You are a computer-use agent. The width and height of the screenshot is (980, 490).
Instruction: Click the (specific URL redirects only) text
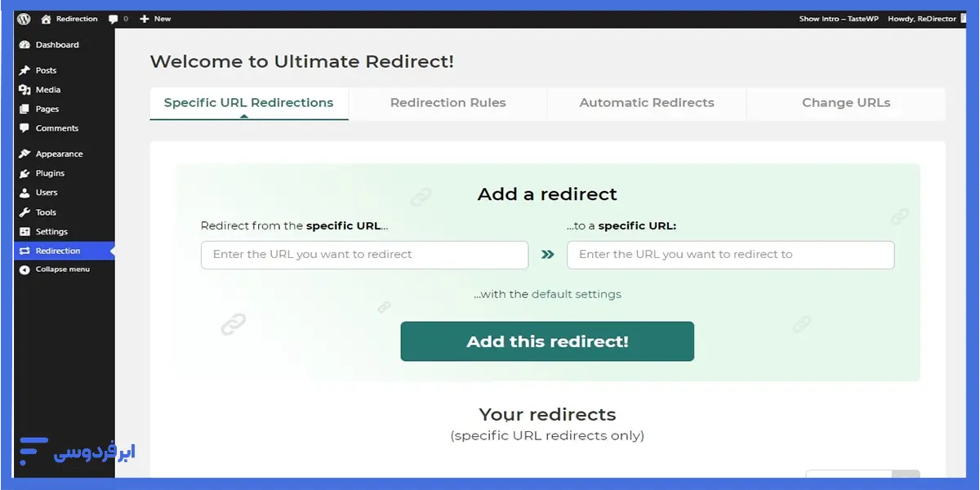pos(547,436)
